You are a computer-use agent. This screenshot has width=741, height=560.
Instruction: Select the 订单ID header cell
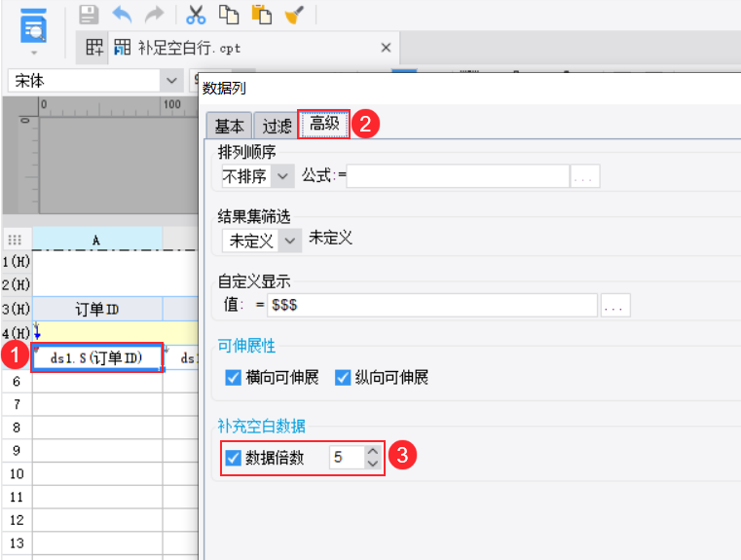click(97, 310)
